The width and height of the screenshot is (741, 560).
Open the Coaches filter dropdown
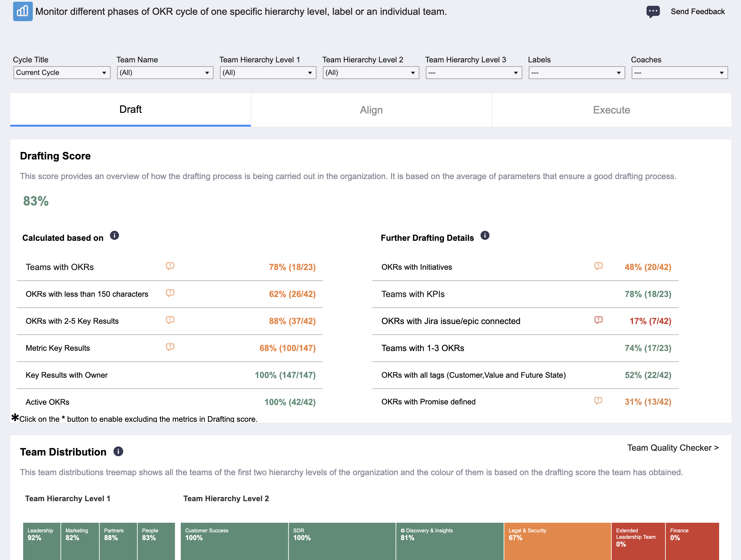coord(680,73)
